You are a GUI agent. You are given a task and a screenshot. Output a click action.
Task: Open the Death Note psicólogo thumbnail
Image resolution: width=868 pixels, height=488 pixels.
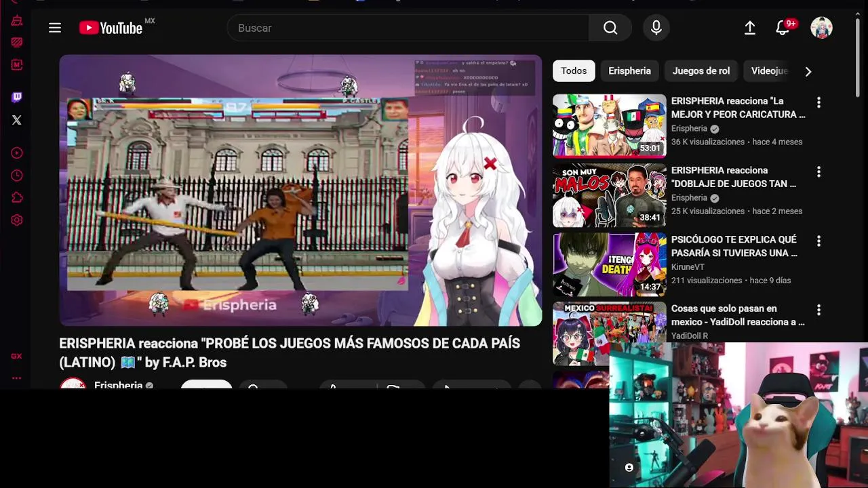[610, 264]
